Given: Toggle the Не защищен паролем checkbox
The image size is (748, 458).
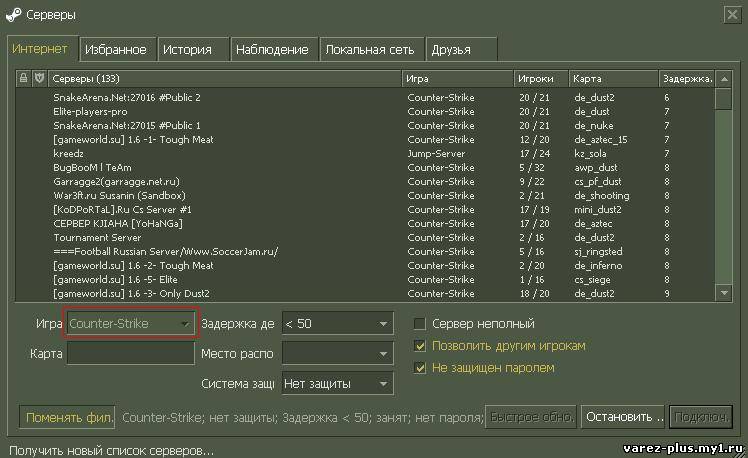Looking at the screenshot, I should coord(421,368).
